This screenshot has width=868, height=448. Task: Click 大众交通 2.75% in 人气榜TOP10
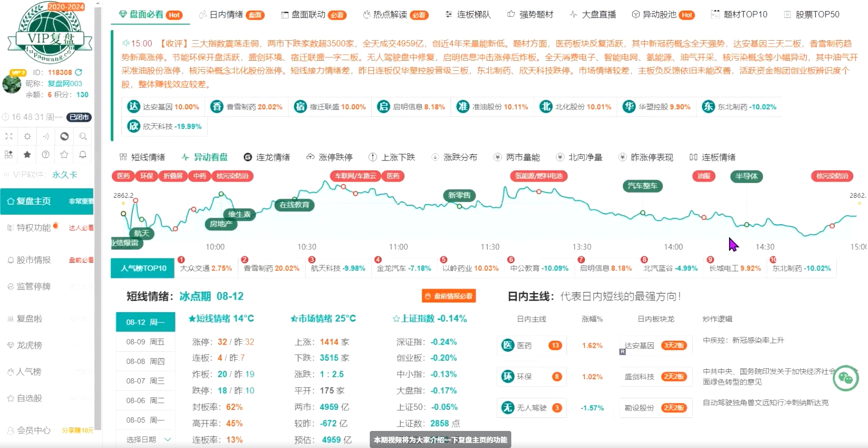(x=206, y=268)
